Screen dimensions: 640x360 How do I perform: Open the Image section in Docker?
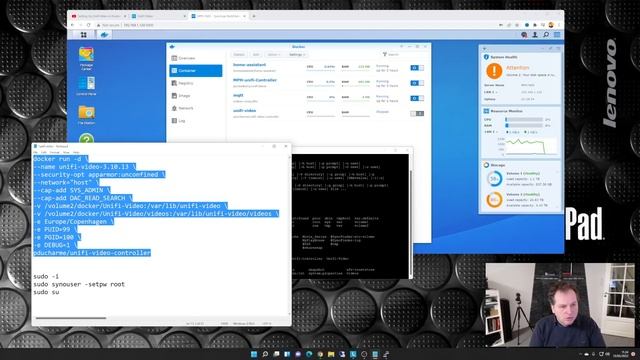tap(196, 96)
